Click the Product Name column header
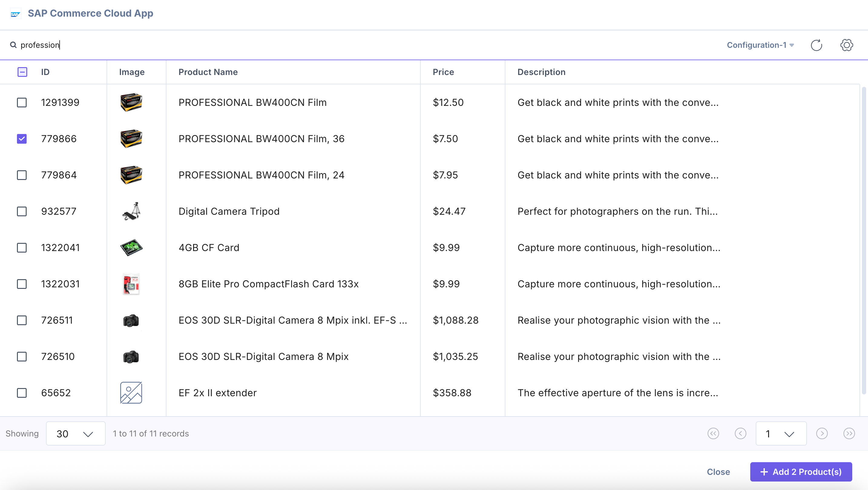 click(x=208, y=72)
